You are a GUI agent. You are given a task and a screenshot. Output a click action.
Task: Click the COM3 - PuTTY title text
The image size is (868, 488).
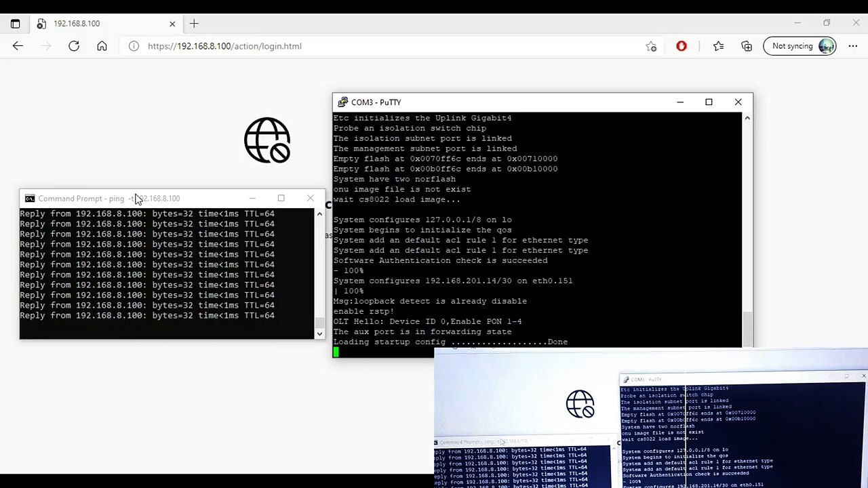(x=376, y=102)
